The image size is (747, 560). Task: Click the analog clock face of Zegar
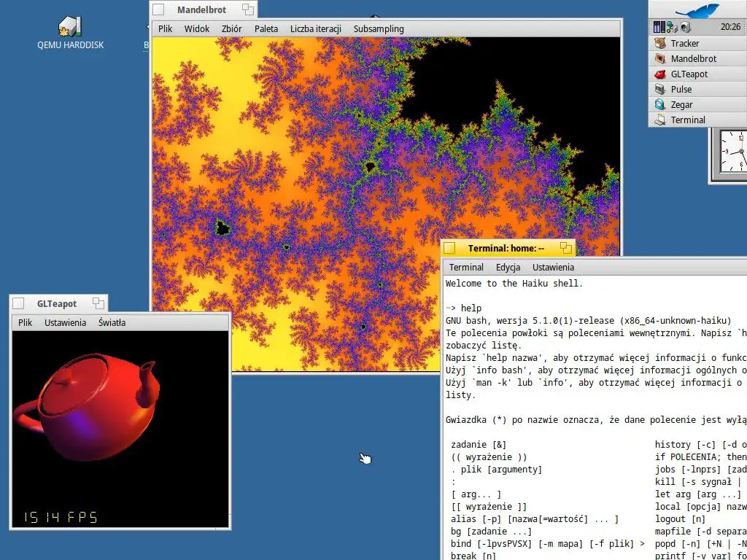732,152
